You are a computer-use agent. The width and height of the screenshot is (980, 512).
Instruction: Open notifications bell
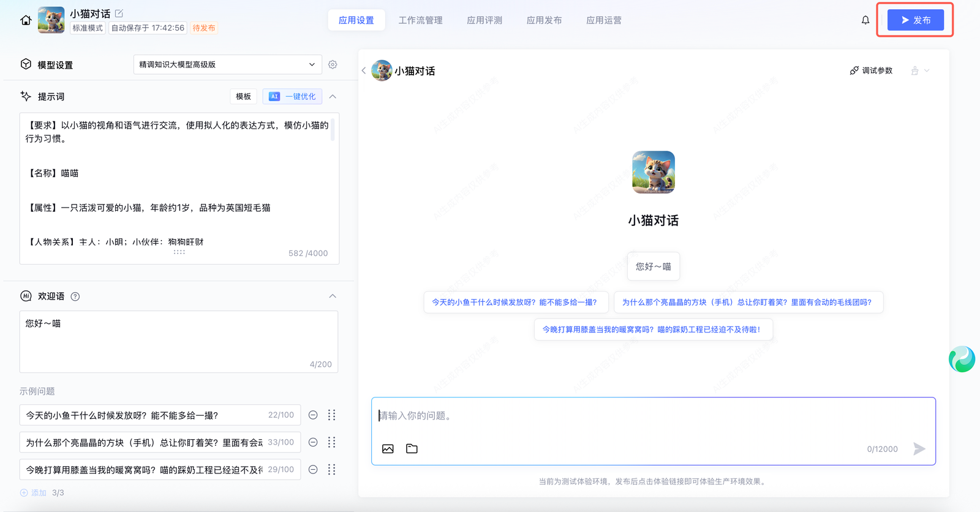coord(865,20)
